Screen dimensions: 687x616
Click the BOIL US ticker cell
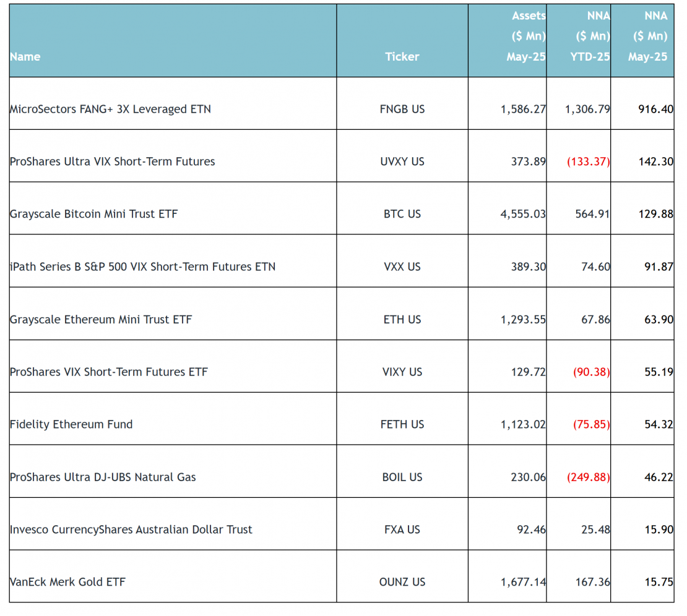[x=402, y=477]
